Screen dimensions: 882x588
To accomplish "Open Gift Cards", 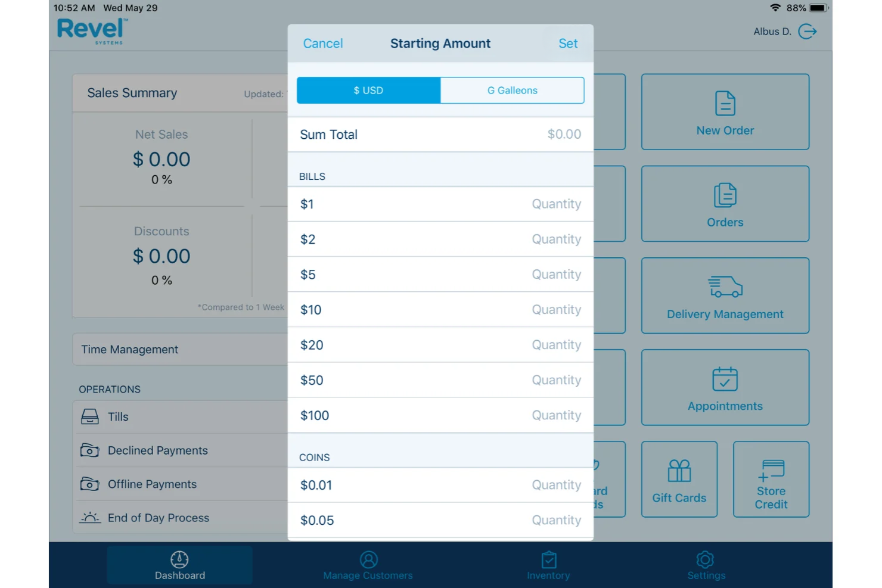I will tap(679, 479).
